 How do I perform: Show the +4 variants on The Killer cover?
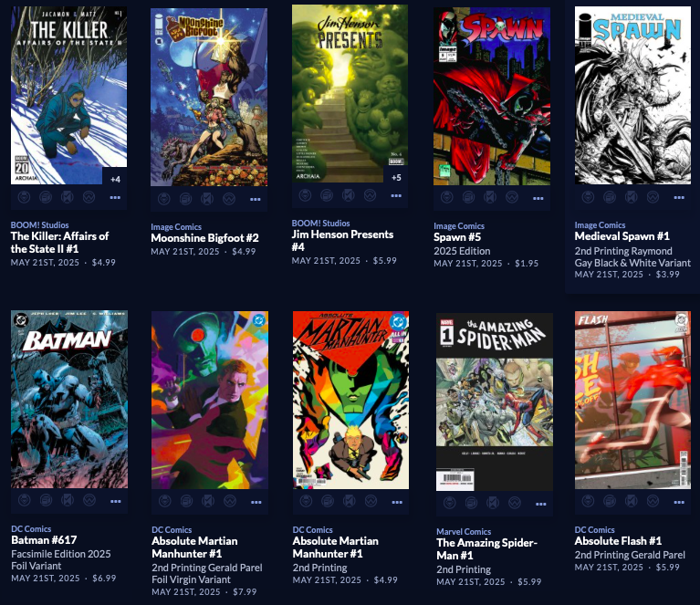pyautogui.click(x=115, y=179)
